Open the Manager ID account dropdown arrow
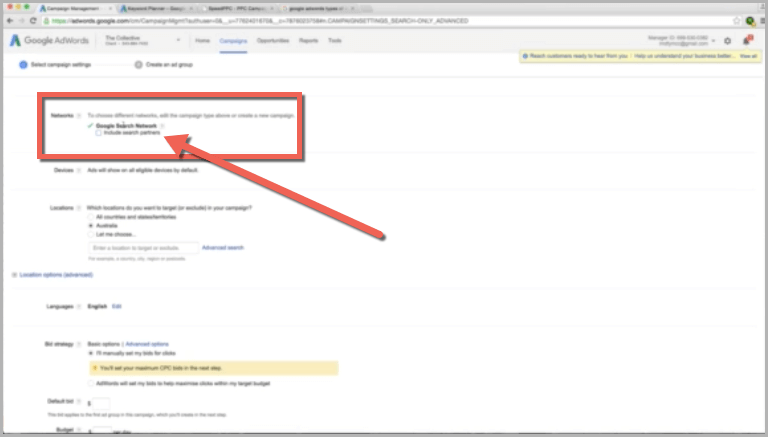Screen dimensions: 768x437 [714, 41]
